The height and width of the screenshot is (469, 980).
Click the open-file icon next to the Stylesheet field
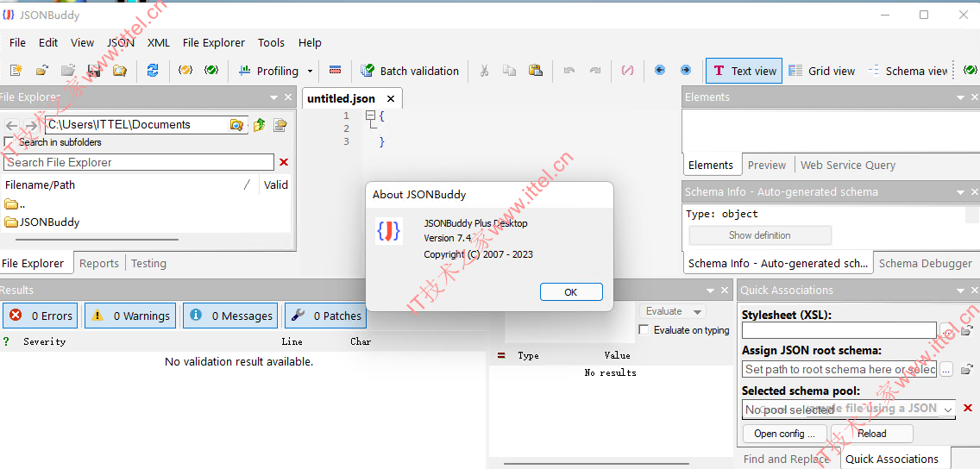click(x=966, y=330)
